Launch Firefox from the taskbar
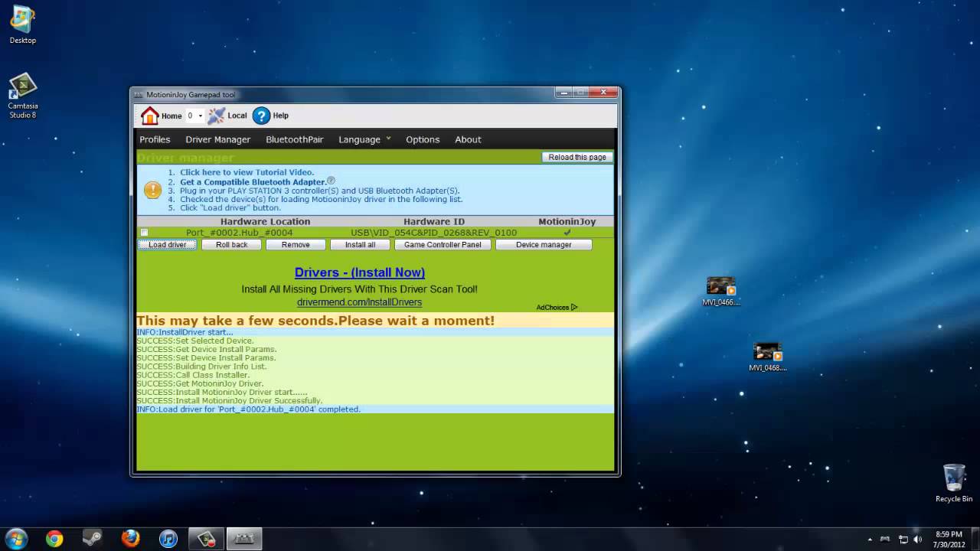 [131, 539]
